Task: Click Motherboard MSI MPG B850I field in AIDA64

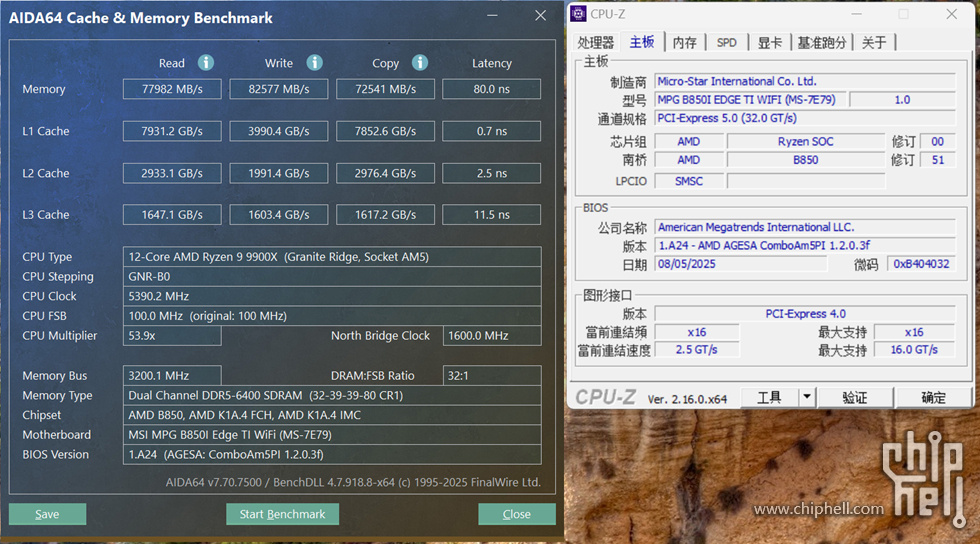Action: click(x=332, y=435)
